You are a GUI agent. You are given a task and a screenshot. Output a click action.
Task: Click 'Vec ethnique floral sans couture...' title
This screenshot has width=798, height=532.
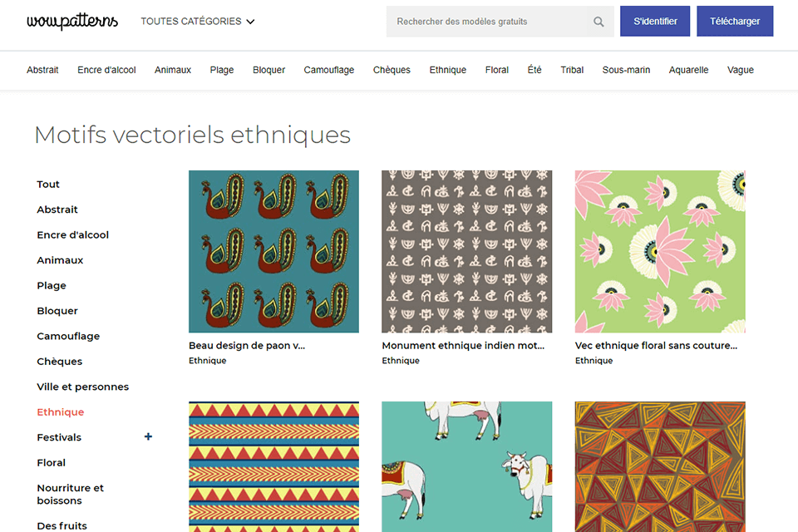pos(656,346)
